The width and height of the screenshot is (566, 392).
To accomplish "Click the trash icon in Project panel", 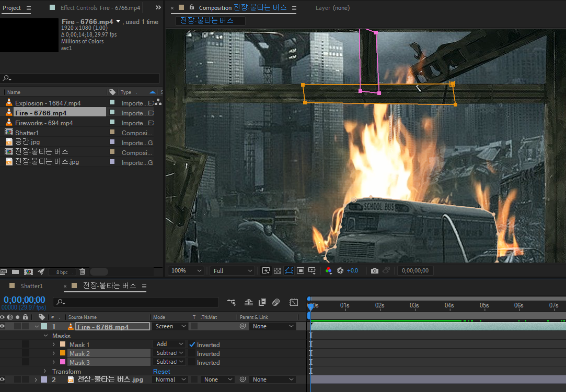I will tap(82, 271).
